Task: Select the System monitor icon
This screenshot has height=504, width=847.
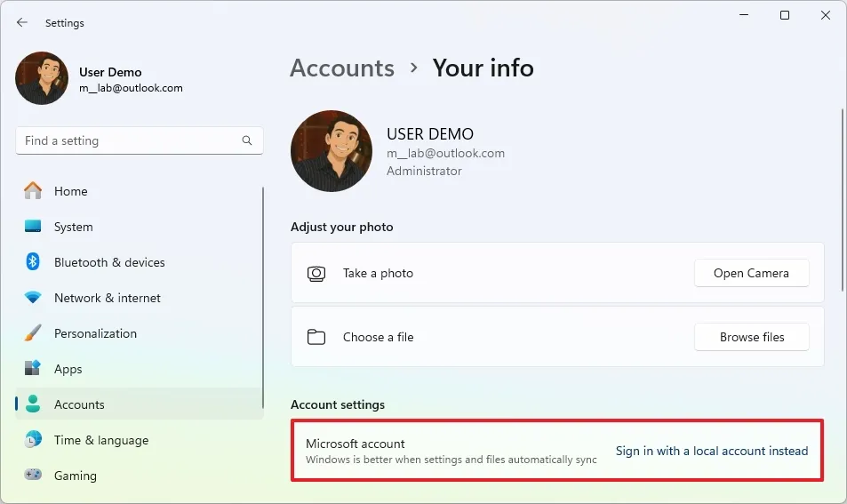Action: point(33,227)
